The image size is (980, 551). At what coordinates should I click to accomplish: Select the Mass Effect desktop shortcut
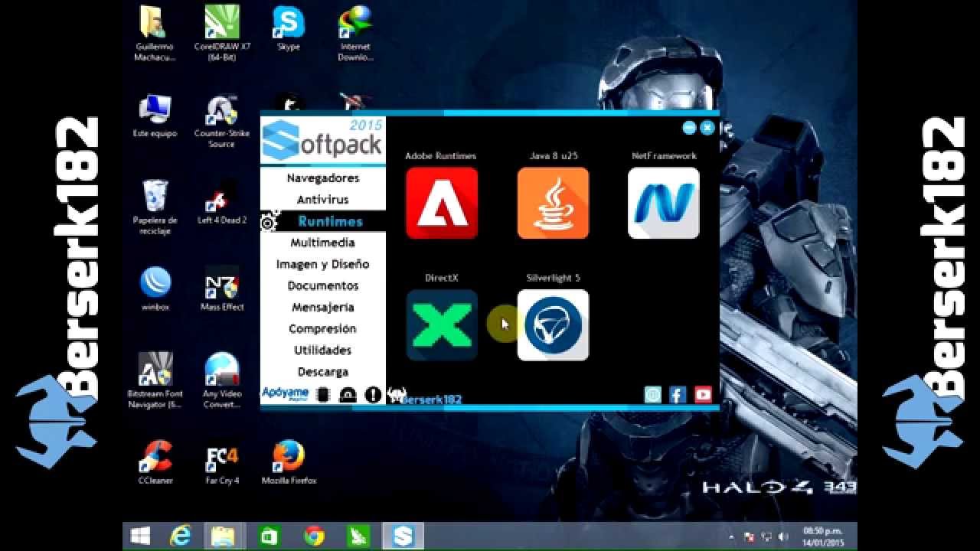[222, 289]
